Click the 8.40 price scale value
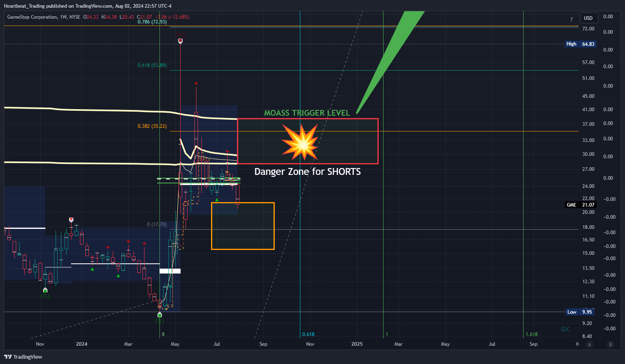This screenshot has height=364, width=625. pos(587,336)
